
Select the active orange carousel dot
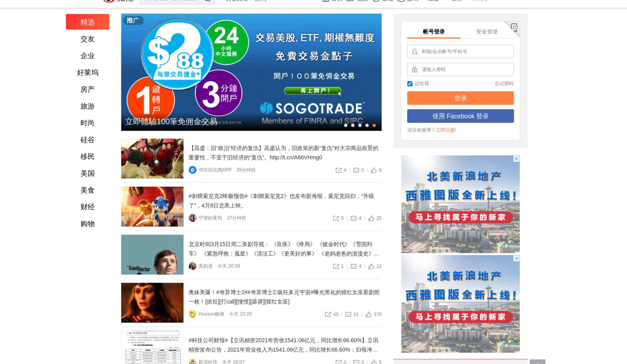[x=374, y=125]
